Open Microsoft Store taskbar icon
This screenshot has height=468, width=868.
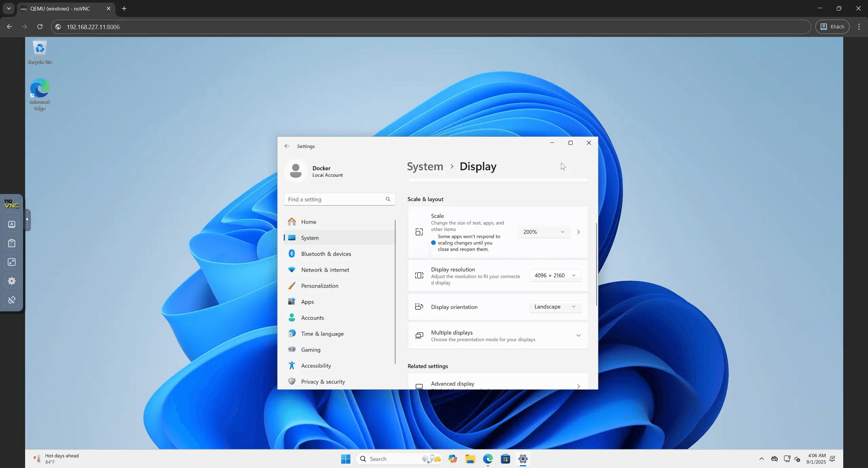click(x=505, y=459)
